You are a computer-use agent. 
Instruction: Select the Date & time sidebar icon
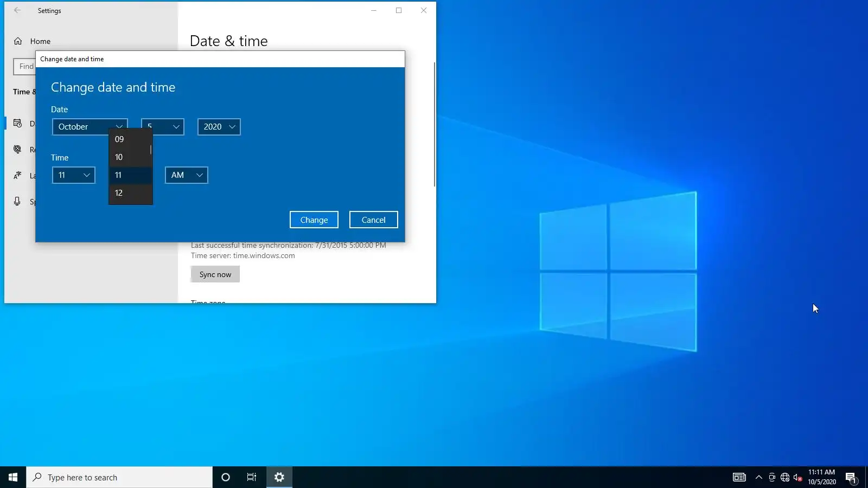coord(17,124)
